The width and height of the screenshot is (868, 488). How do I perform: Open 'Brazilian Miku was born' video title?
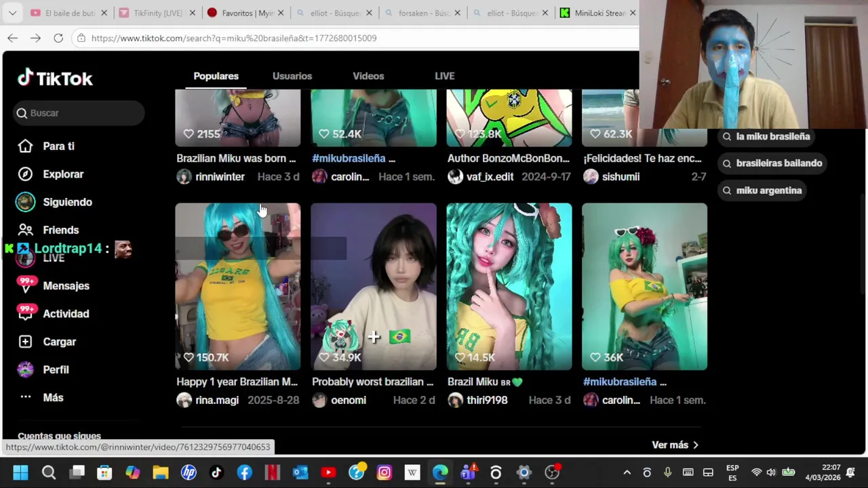tap(236, 158)
